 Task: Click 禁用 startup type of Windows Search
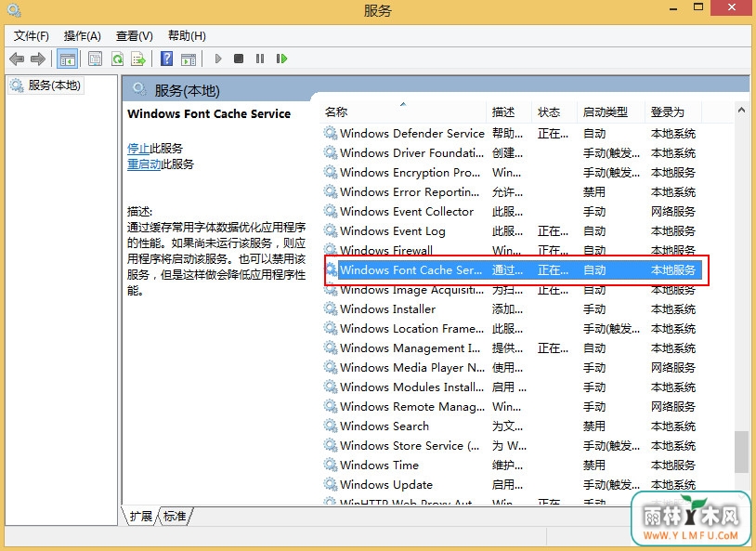(x=594, y=426)
